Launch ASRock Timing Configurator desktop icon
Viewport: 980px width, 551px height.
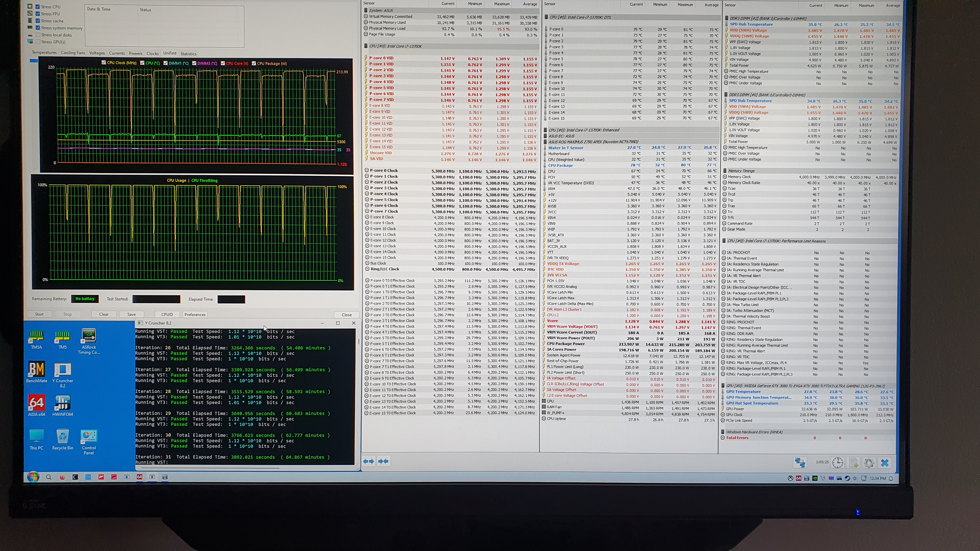click(89, 342)
